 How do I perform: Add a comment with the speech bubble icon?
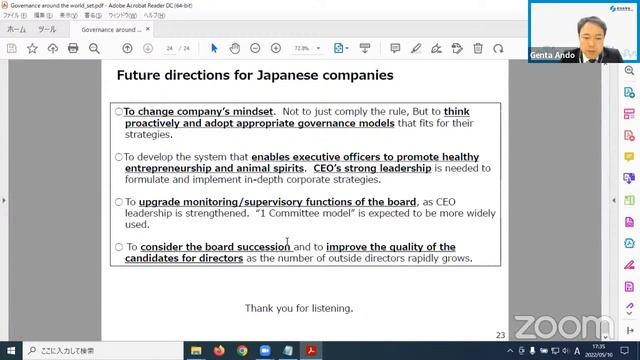[x=395, y=48]
